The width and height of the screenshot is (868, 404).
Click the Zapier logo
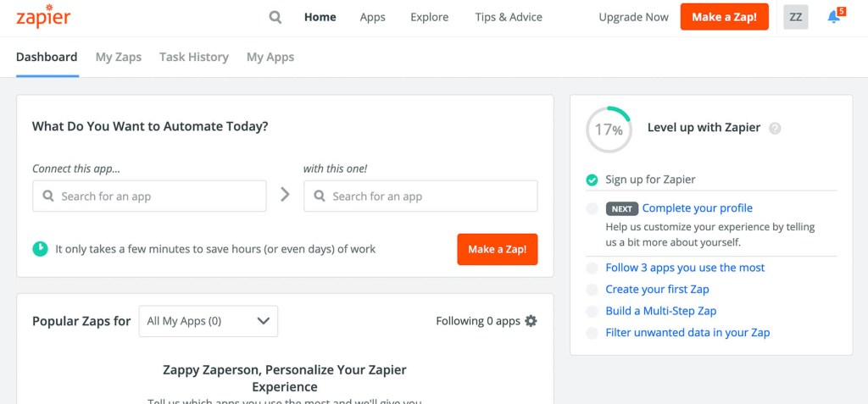click(42, 17)
